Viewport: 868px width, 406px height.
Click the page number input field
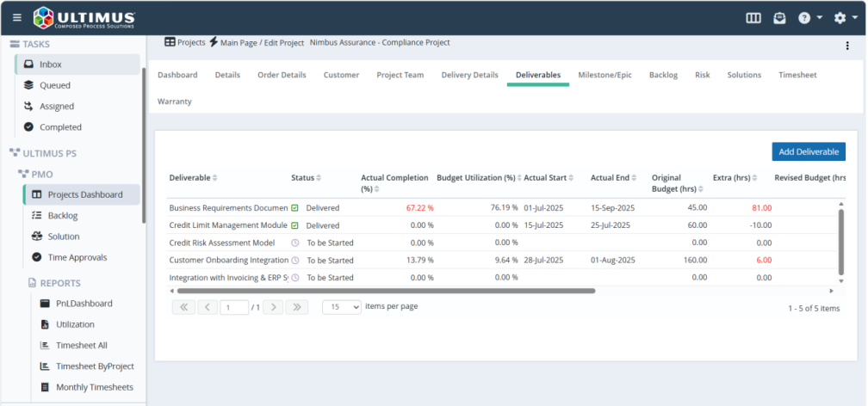pos(234,307)
